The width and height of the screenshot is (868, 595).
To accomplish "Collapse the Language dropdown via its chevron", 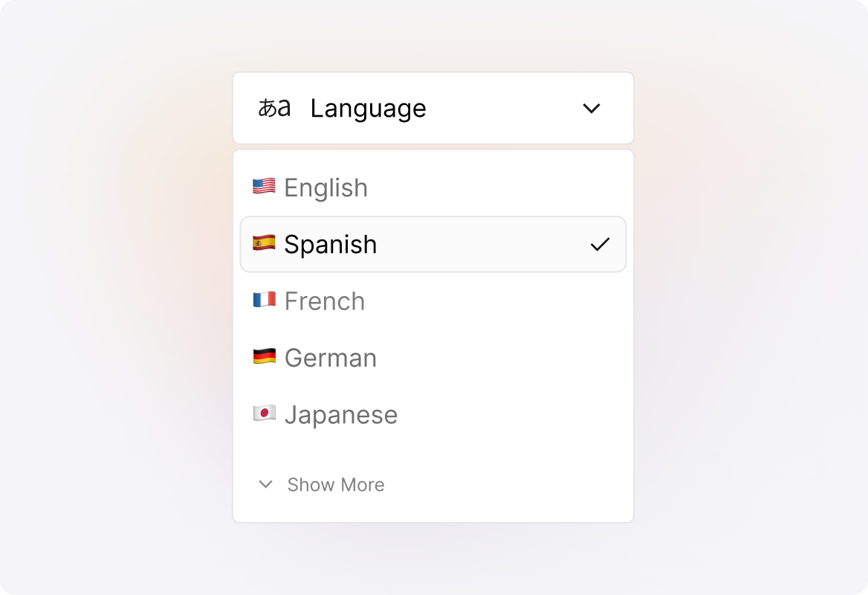I will click(x=592, y=108).
